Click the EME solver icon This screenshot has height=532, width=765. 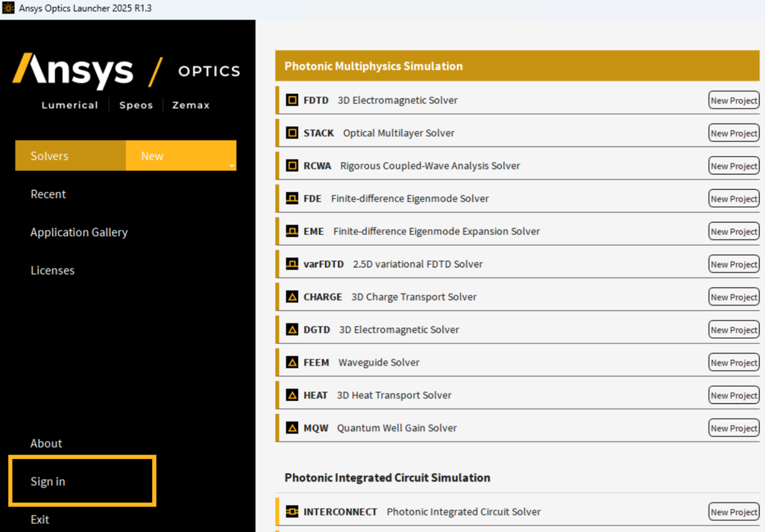coord(292,231)
